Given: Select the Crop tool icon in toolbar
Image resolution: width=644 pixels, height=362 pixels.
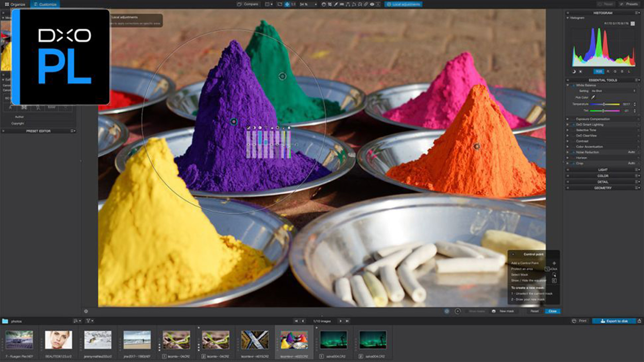Looking at the screenshot, I should [330, 4].
